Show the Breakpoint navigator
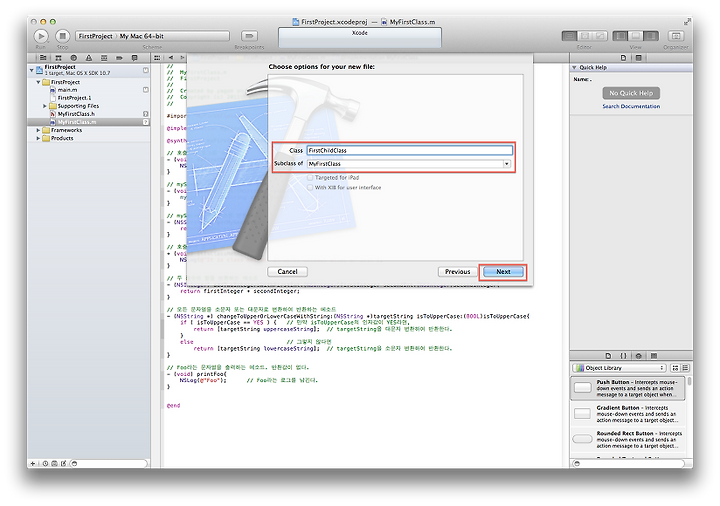The width and height of the screenshot is (720, 506). (x=119, y=58)
